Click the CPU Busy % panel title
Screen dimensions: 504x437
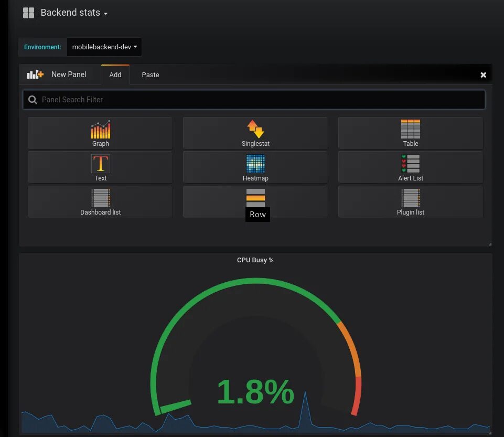point(255,260)
